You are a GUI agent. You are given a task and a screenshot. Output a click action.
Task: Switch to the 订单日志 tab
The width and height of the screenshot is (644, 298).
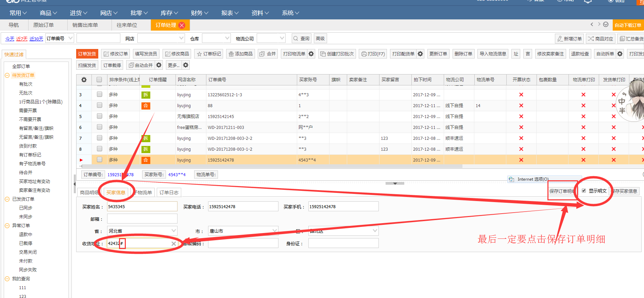click(169, 193)
